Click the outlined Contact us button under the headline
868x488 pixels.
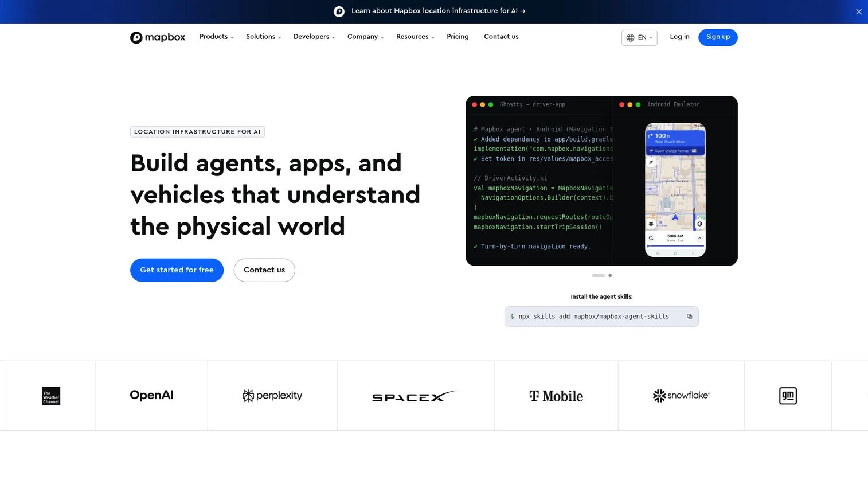[264, 270]
